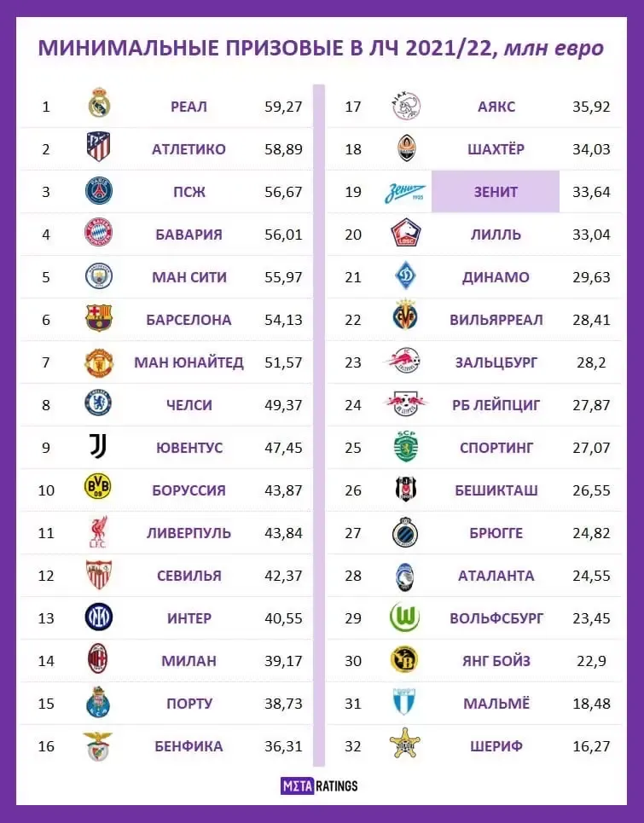644x823 pixels.
Task: Click the Real Madrid crest logo
Action: click(x=99, y=107)
